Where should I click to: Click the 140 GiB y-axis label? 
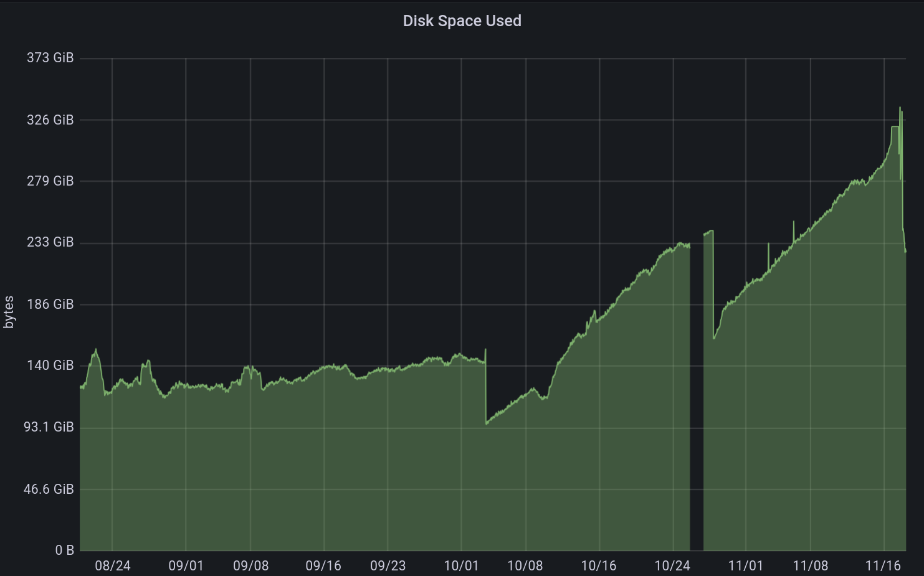(x=50, y=366)
